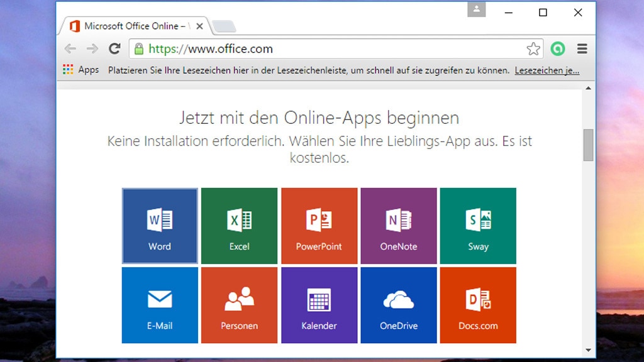
Task: Minimize the Chrome window
Action: [508, 13]
